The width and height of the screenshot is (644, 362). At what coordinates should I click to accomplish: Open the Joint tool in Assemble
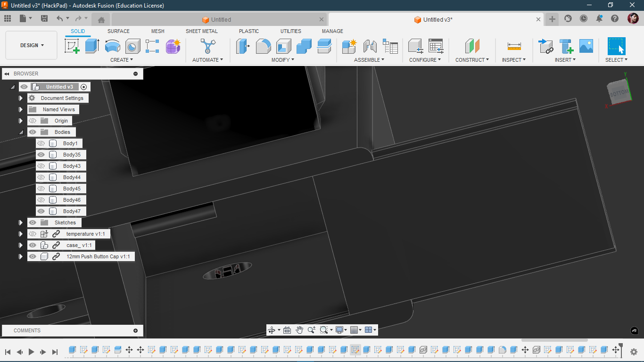[370, 46]
